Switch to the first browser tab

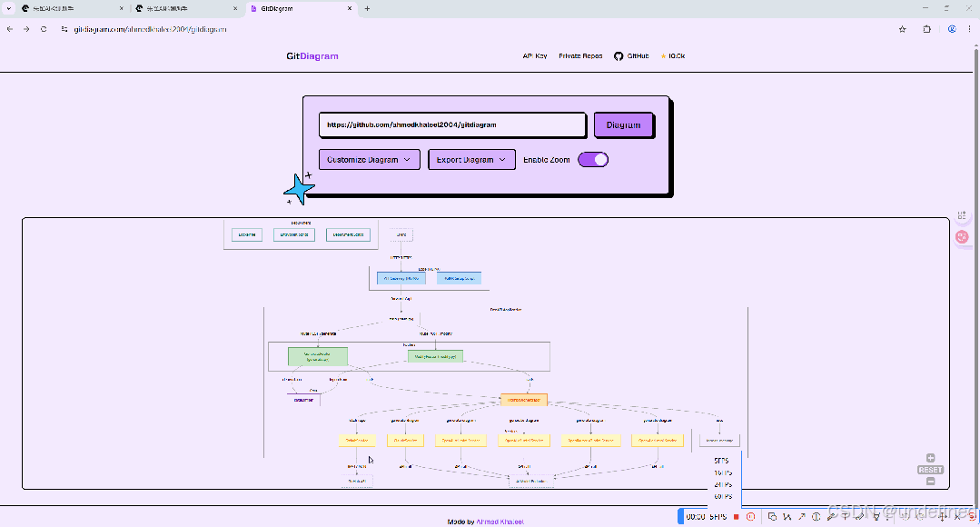pyautogui.click(x=72, y=9)
